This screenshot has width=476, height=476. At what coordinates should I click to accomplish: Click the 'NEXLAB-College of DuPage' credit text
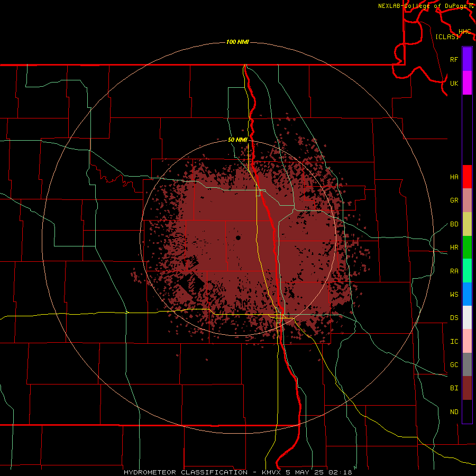click(423, 6)
